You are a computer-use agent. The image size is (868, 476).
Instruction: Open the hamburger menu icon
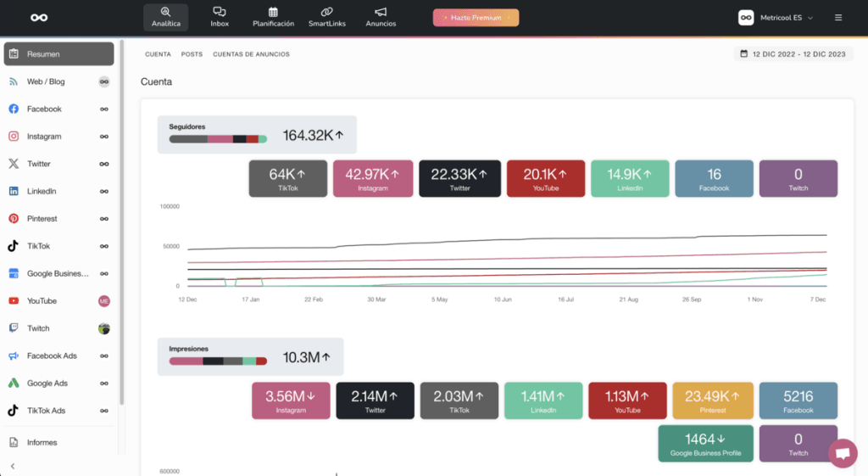838,18
